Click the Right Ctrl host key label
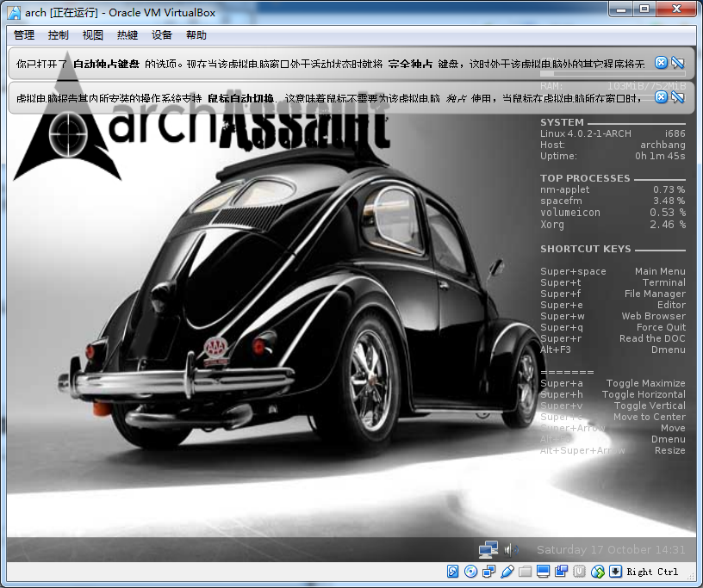The height and width of the screenshot is (588, 703). point(652,572)
